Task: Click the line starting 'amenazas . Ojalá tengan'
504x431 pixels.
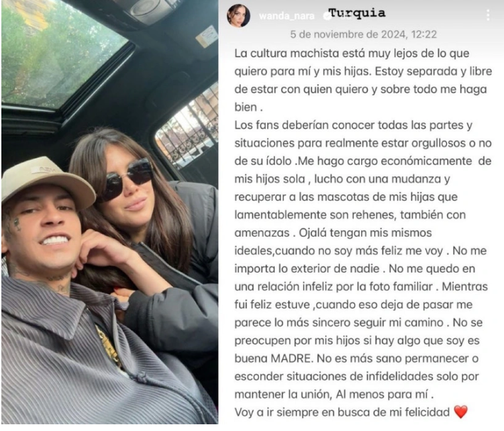Action: [x=333, y=233]
